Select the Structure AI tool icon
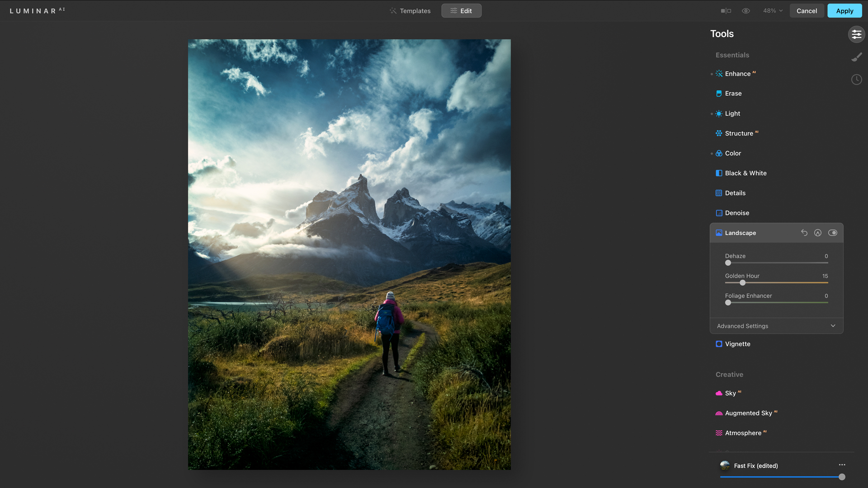Viewport: 868px width, 488px height. point(718,133)
